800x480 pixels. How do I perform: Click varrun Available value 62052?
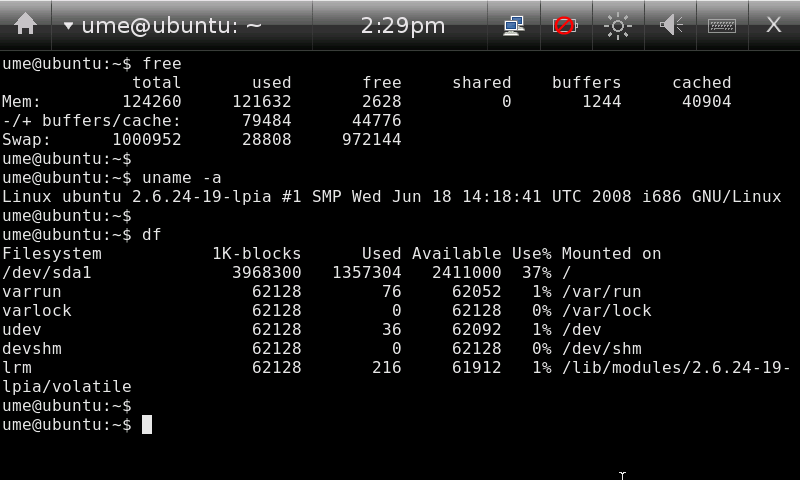click(477, 291)
